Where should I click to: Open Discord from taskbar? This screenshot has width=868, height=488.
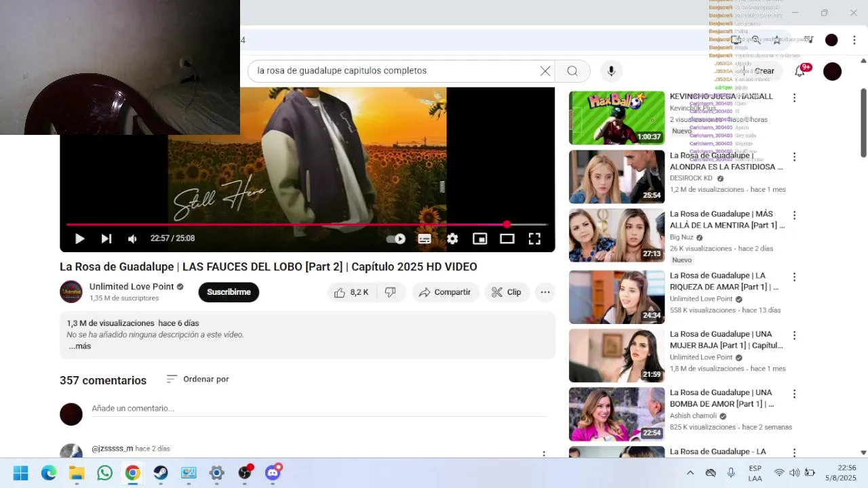click(x=273, y=472)
